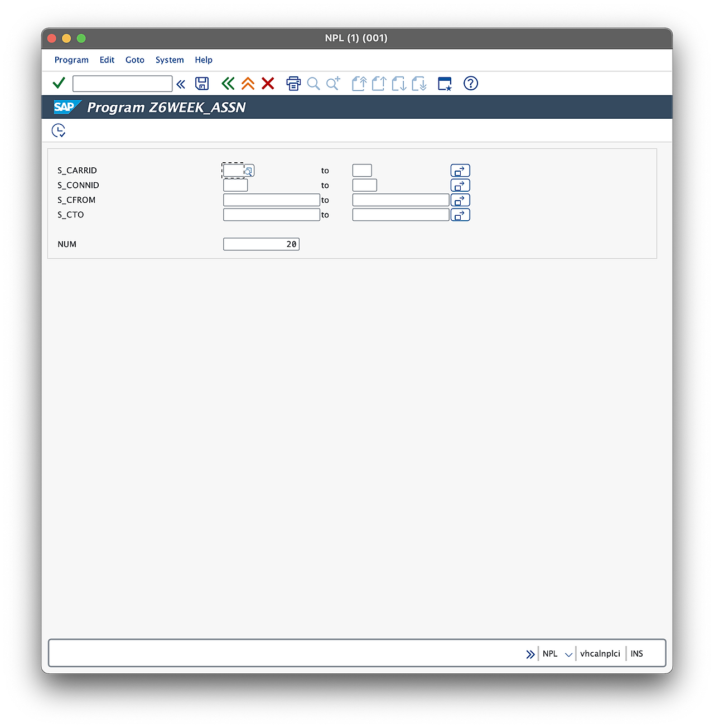Open Help via question mark icon
Screen dimensions: 714x728
[471, 84]
